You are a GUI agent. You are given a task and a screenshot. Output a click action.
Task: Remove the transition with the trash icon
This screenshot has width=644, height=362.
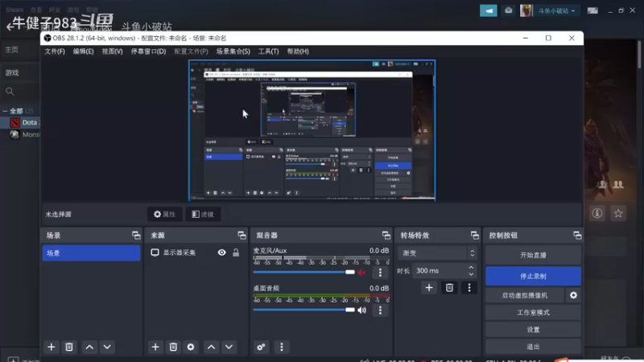(449, 288)
